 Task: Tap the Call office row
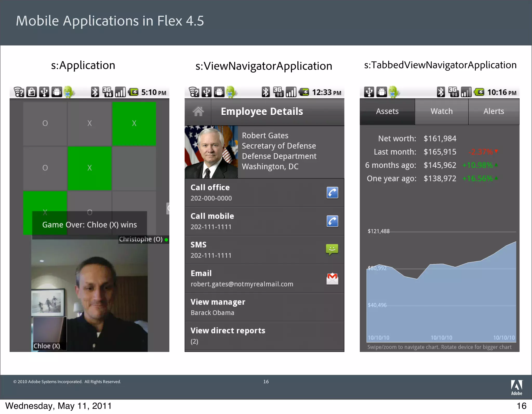(264, 193)
